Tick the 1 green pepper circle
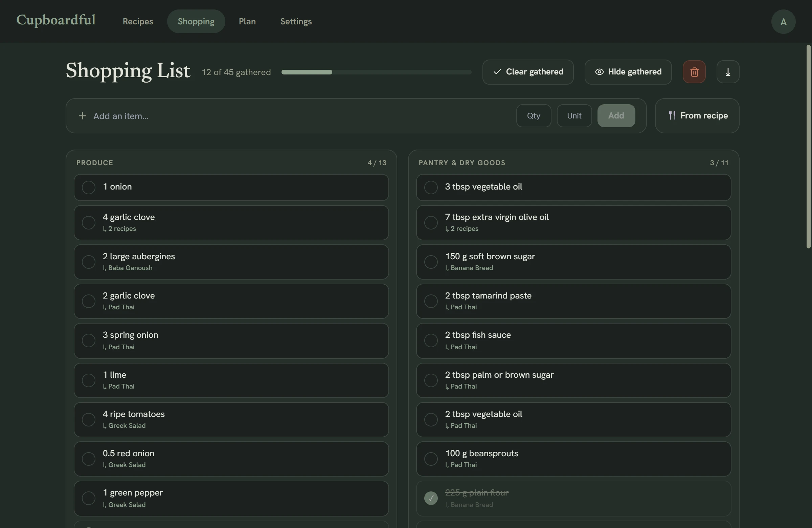Image resolution: width=812 pixels, height=528 pixels. click(88, 498)
